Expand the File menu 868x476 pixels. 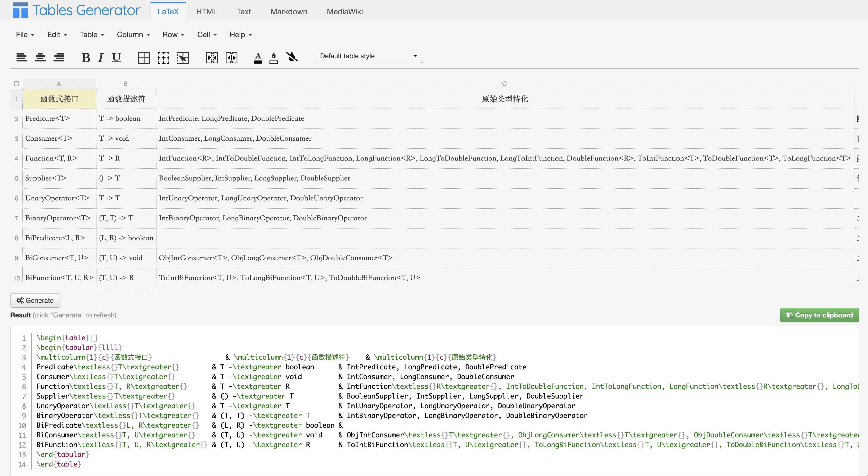25,35
